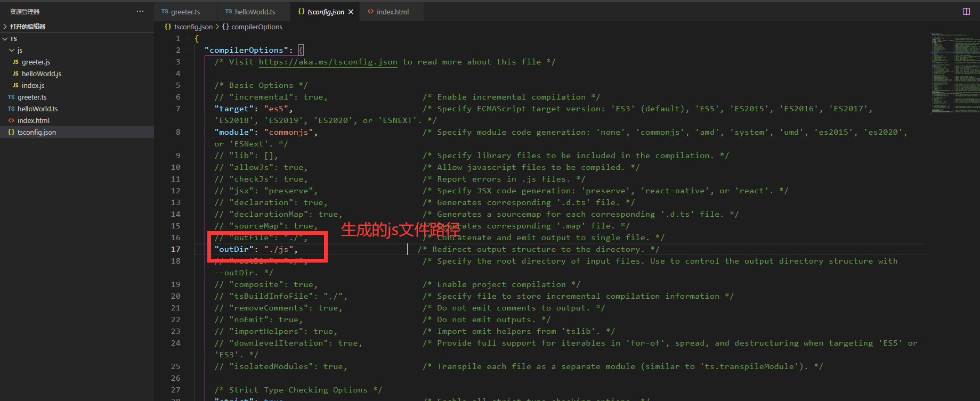Click the "Strict Type-Checking Options" comment
980x401 pixels.
(298, 390)
